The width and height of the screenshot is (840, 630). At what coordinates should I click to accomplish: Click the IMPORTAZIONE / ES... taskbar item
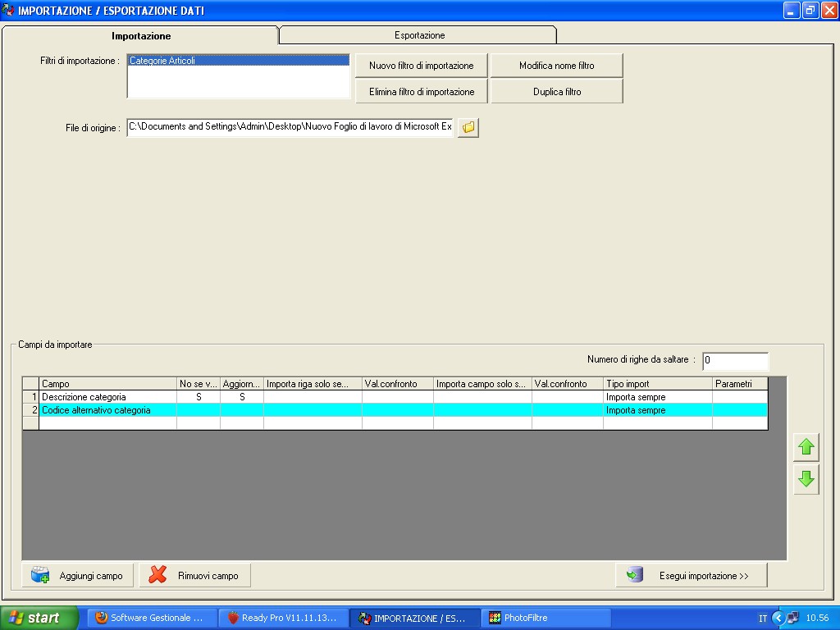415,618
